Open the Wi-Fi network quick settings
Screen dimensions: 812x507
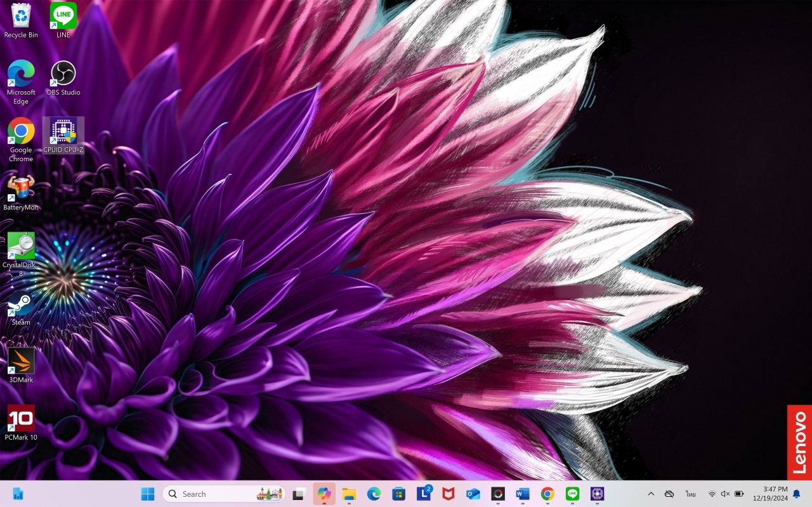click(712, 494)
